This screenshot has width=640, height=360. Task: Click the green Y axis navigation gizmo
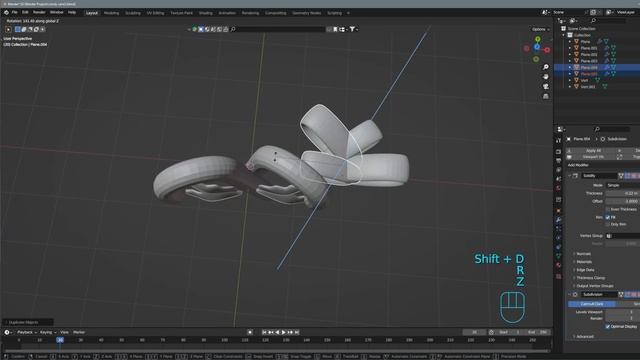pos(538,39)
